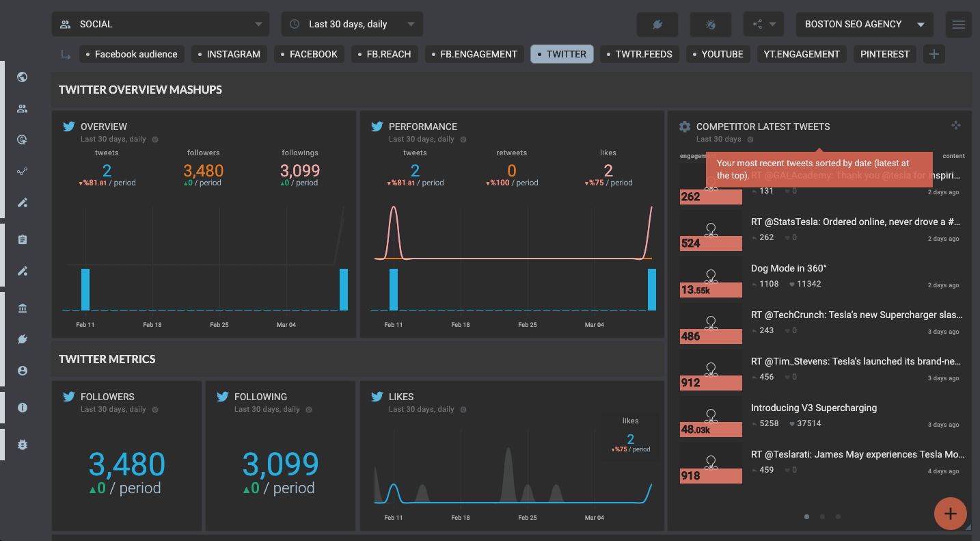Open the people group icon in left sidebar
Viewport: 980px width, 541px height.
[22, 108]
